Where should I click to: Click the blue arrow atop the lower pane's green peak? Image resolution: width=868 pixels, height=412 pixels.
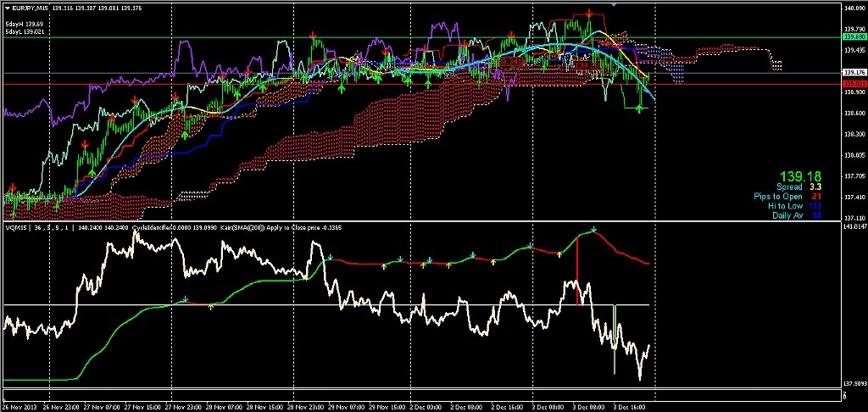click(593, 229)
